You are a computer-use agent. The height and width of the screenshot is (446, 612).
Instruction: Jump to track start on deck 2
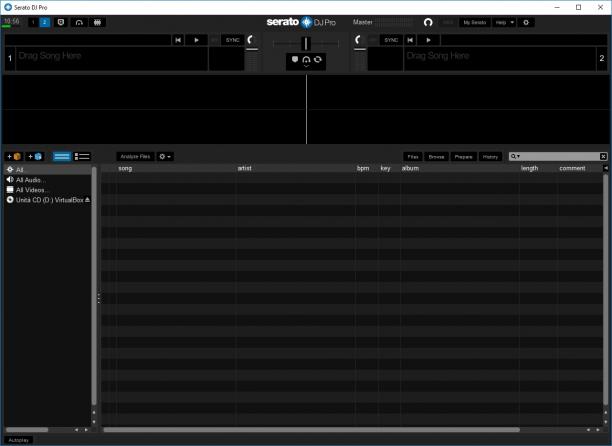[410, 40]
